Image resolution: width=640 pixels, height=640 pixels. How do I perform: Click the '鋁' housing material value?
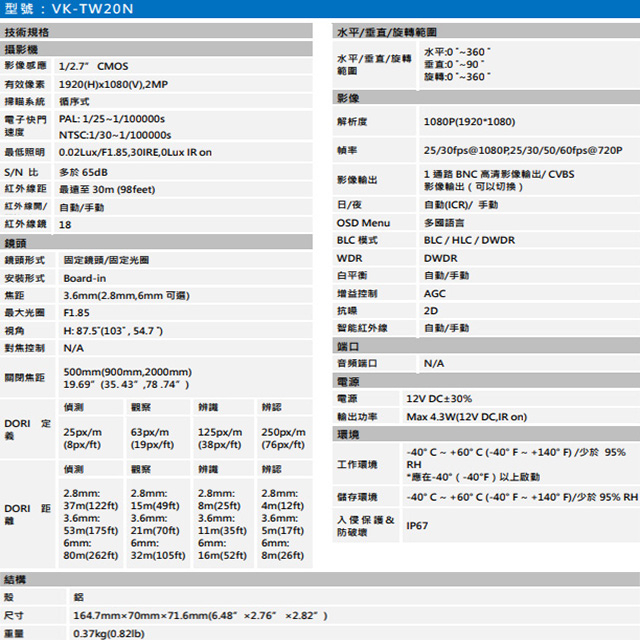coord(78,597)
